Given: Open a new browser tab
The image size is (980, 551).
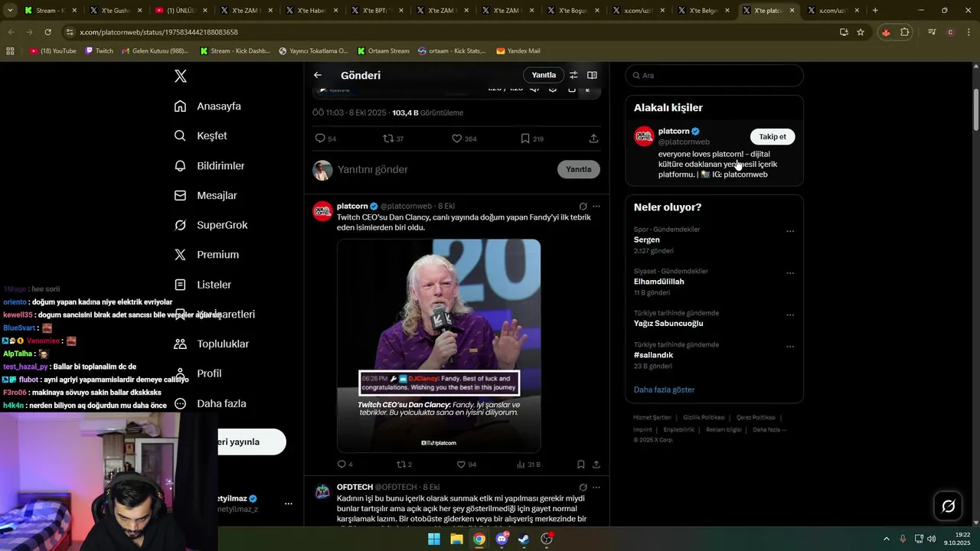Looking at the screenshot, I should 875,11.
